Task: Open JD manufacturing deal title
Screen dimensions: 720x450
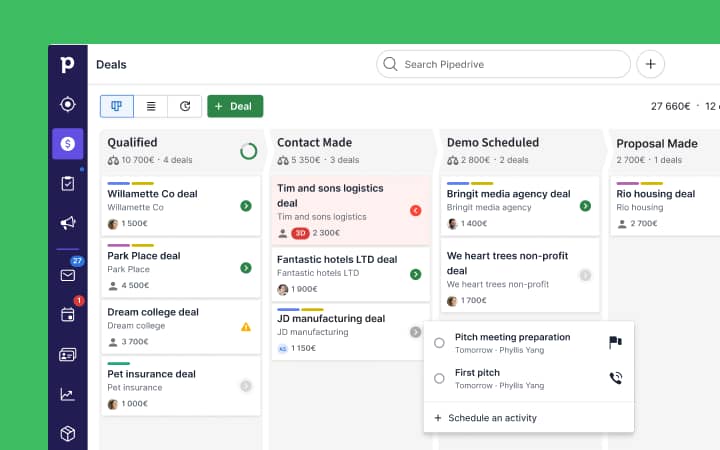Action: (x=331, y=319)
